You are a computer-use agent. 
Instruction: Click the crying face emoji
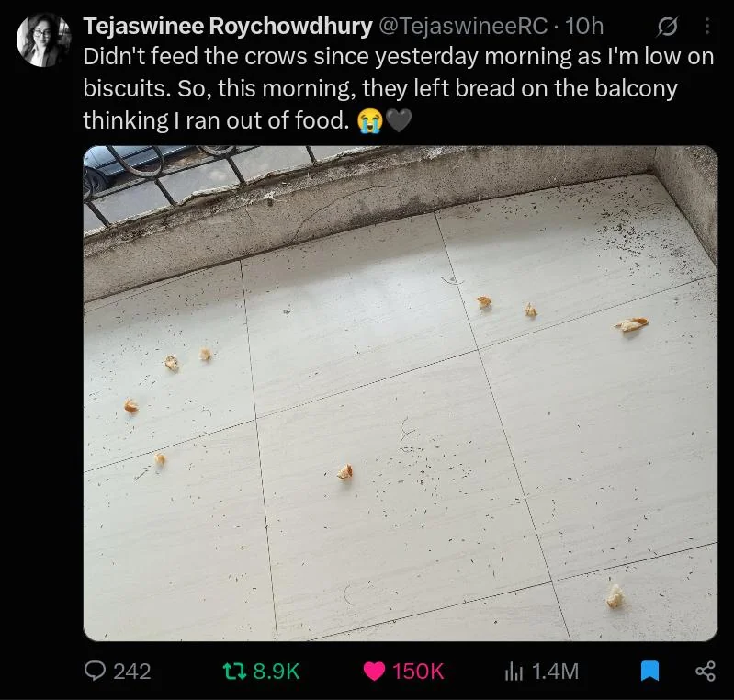click(370, 121)
